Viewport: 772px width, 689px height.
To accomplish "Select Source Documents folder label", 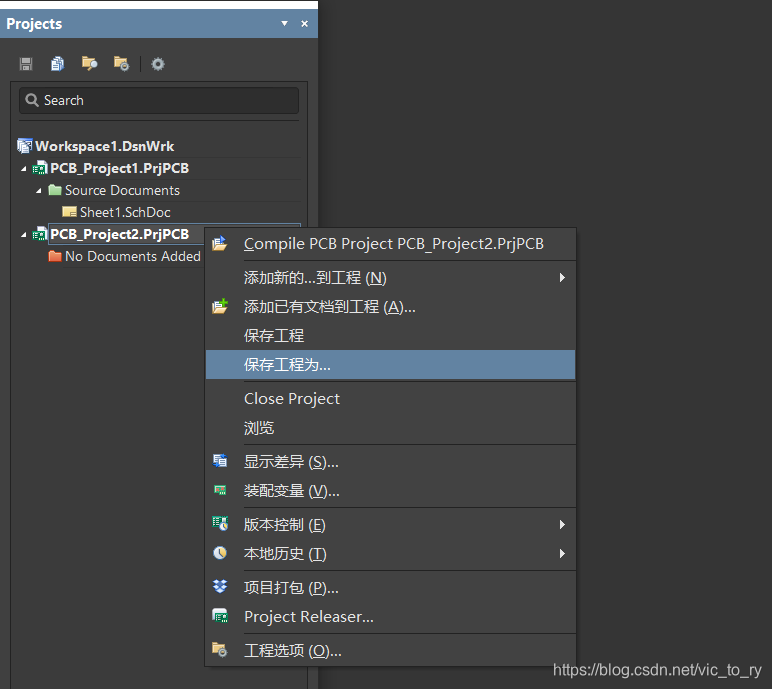I will click(x=122, y=190).
